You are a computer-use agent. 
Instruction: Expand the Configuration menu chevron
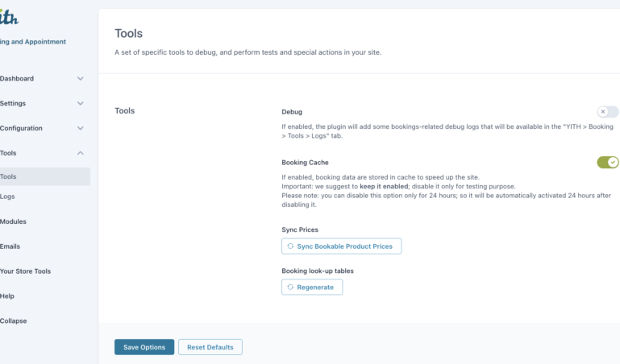click(80, 128)
